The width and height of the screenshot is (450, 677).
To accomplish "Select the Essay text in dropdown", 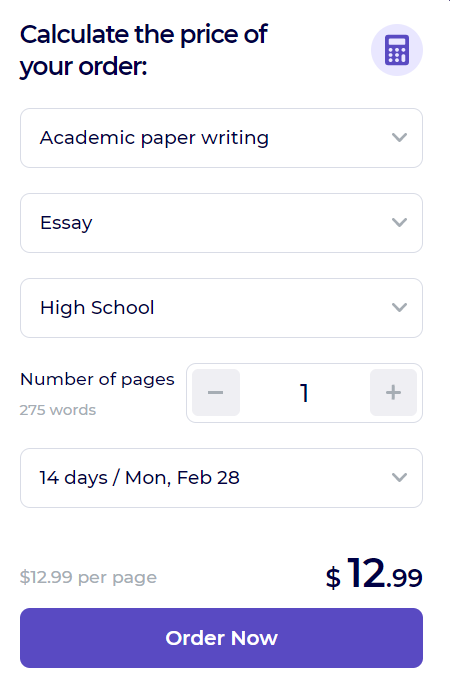I will (66, 223).
